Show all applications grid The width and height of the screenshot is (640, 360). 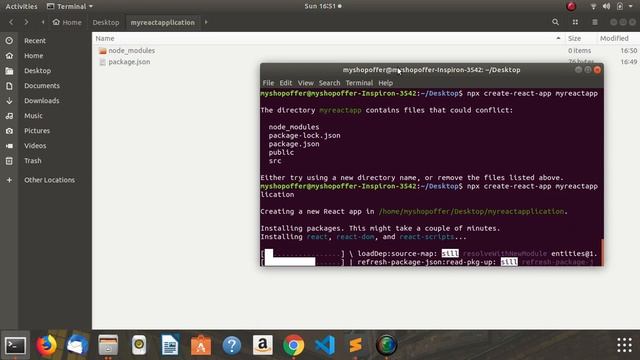(x=624, y=345)
